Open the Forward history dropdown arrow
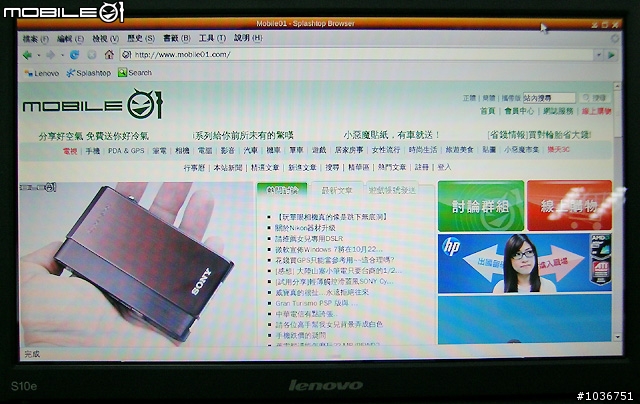Image resolution: width=640 pixels, height=404 pixels. pos(62,55)
